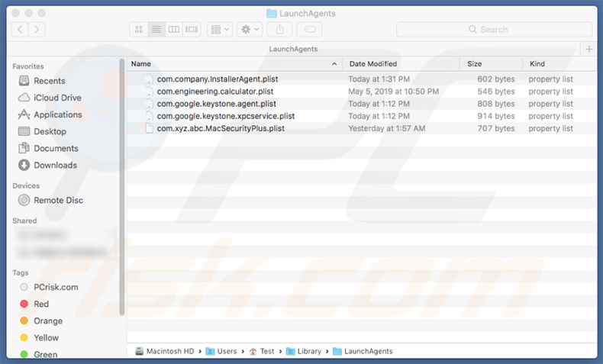Click date 'Yesterday at 1:57 AM'
603x364 pixels.
386,128
